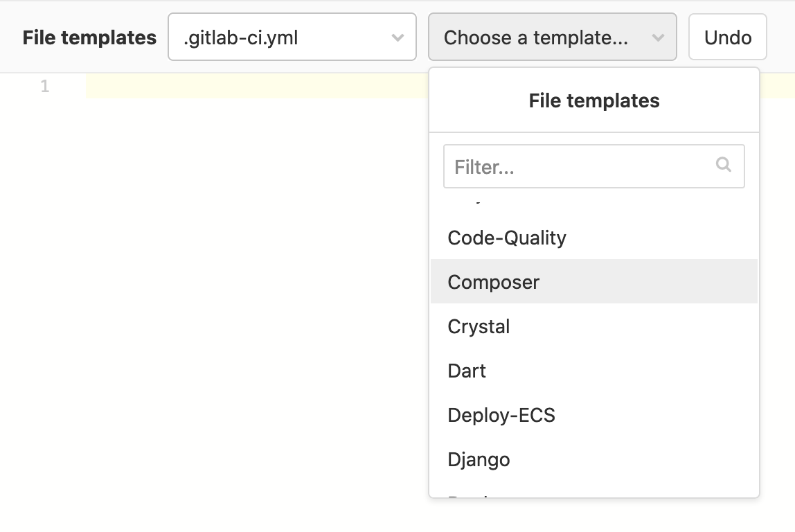Image resolution: width=795 pixels, height=532 pixels.
Task: Click the chevron on Choose a template
Action: [658, 37]
